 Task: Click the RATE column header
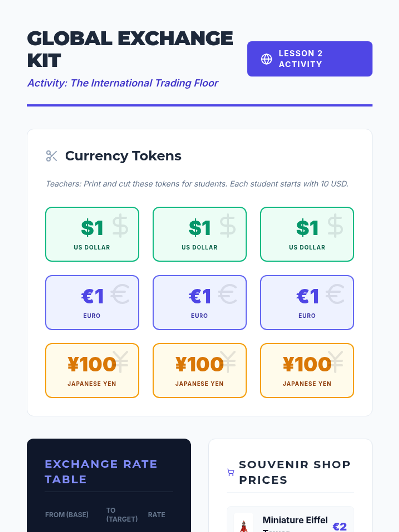tap(156, 515)
